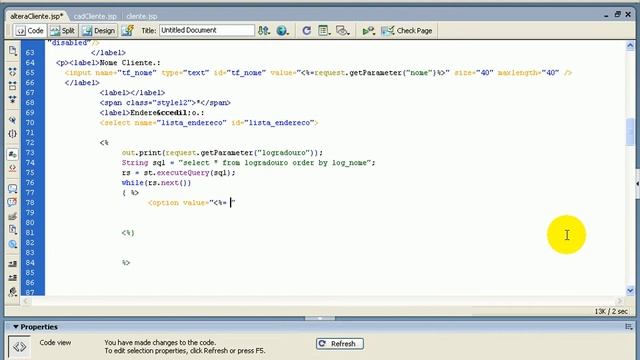Click the Collapse Full Tag icon
The width and height of the screenshot is (640, 360).
coord(13,72)
